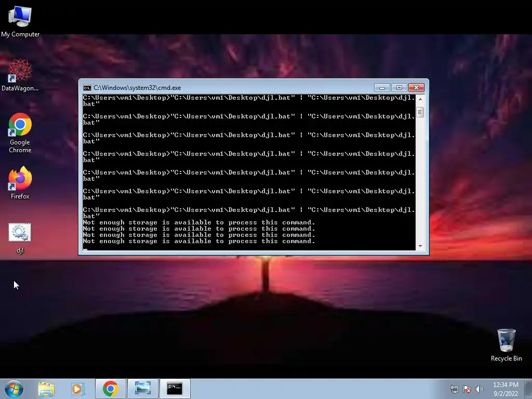Click the cmd.exe title bar system icon
Viewport: 532px width, 399px height.
87,88
